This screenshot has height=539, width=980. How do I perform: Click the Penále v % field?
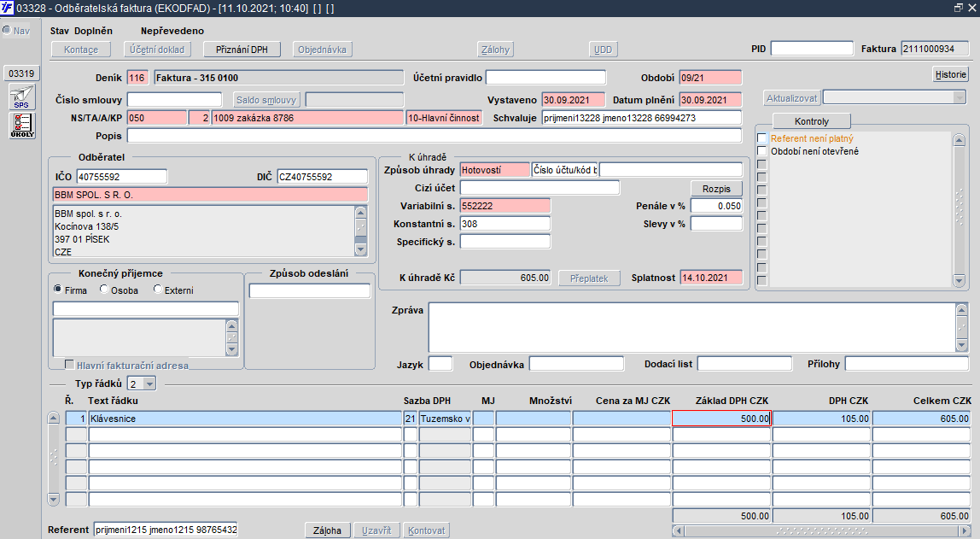(x=717, y=206)
